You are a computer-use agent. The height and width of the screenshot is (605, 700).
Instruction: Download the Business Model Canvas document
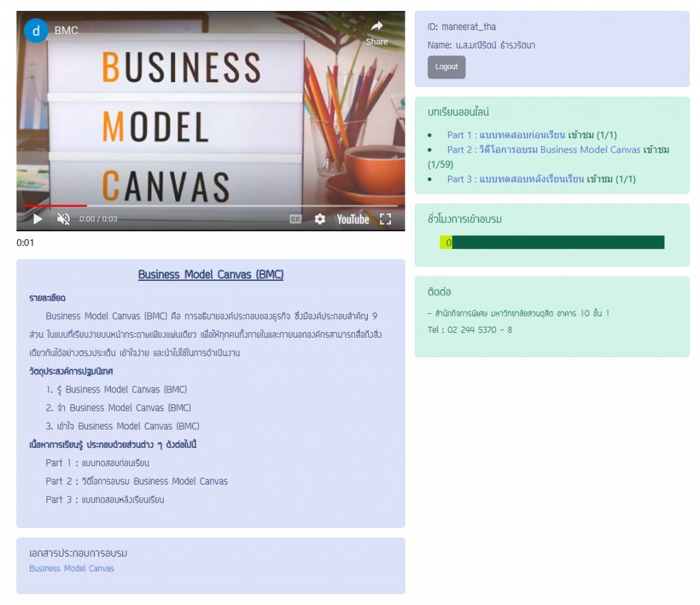coord(72,569)
